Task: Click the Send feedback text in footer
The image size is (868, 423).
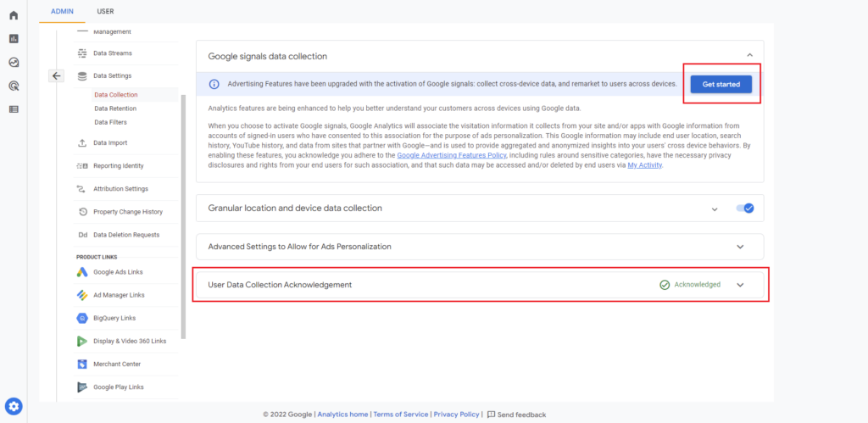Action: [x=521, y=415]
